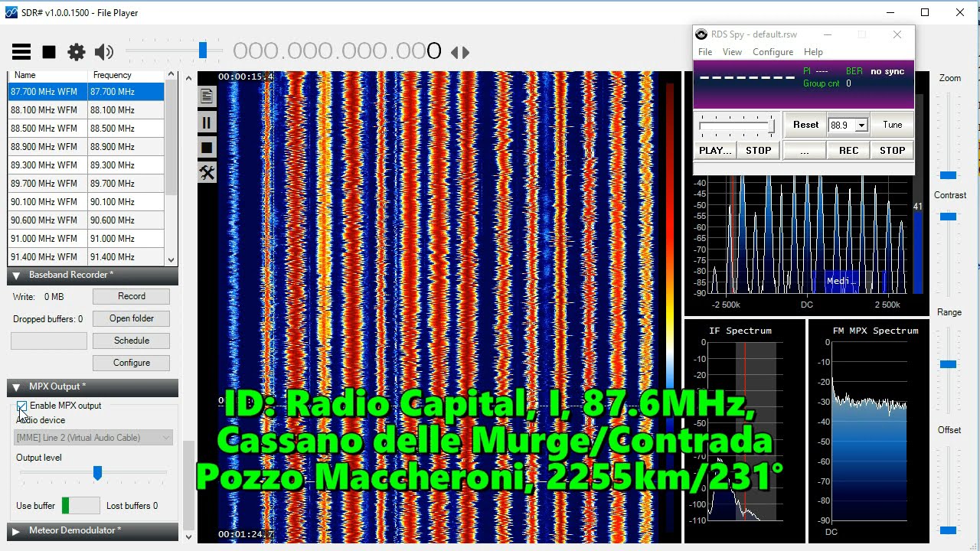980x551 pixels.
Task: Sort by the Name column header
Action: [47, 75]
